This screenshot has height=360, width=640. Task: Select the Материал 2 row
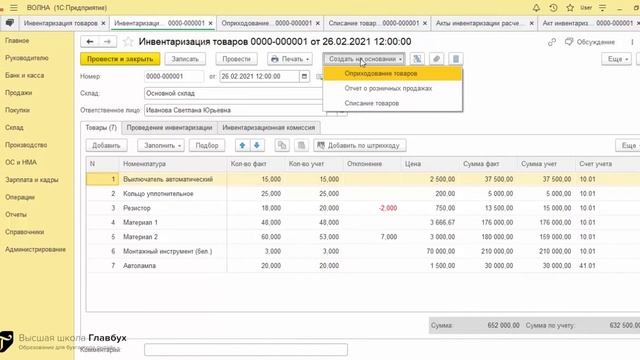(363, 237)
